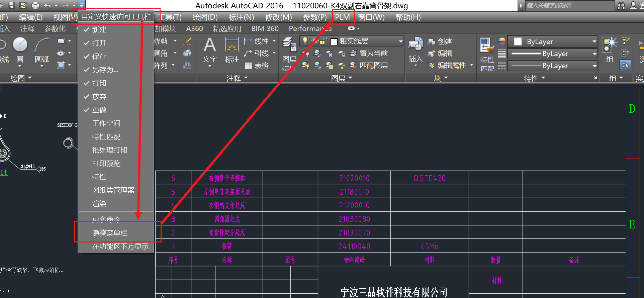Open the ByLayer lineweight dropdown
This screenshot has height=298, width=644.
[x=594, y=54]
